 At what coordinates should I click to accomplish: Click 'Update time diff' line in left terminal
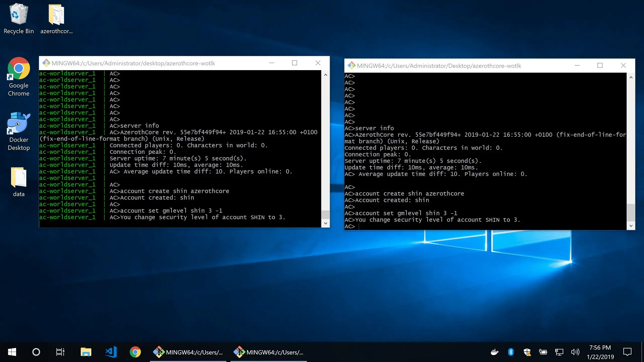[x=176, y=165]
